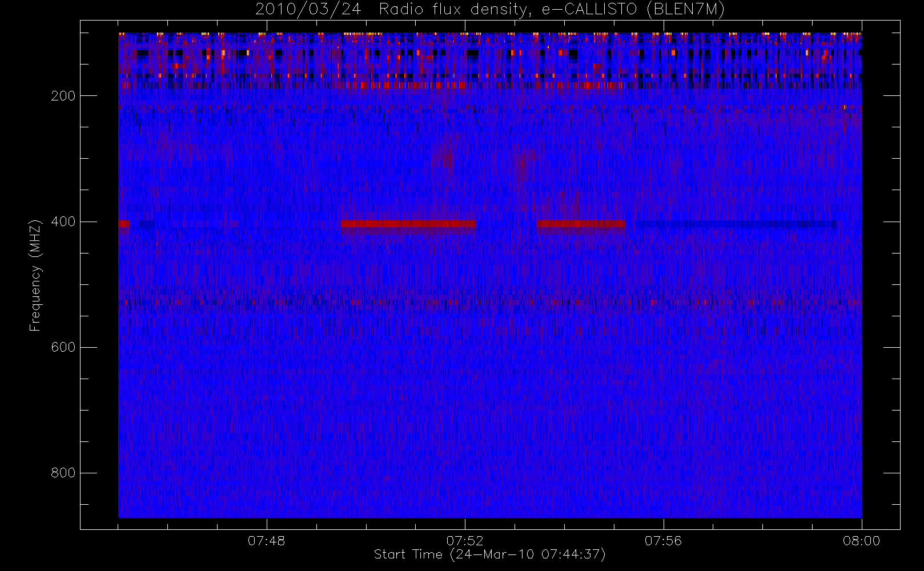924x571 pixels.
Task: Select the 07:56 time tick label
Action: pyautogui.click(x=663, y=541)
